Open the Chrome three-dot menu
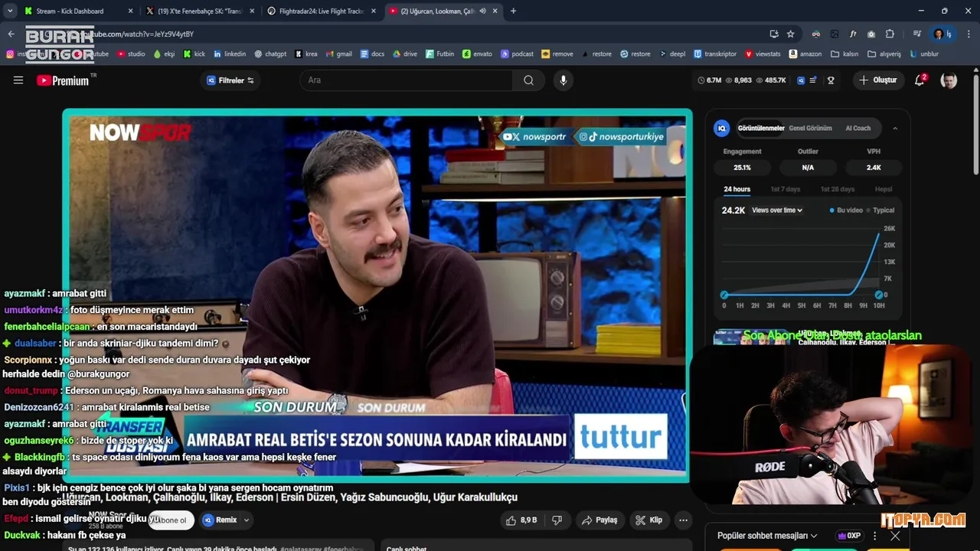 969,34
